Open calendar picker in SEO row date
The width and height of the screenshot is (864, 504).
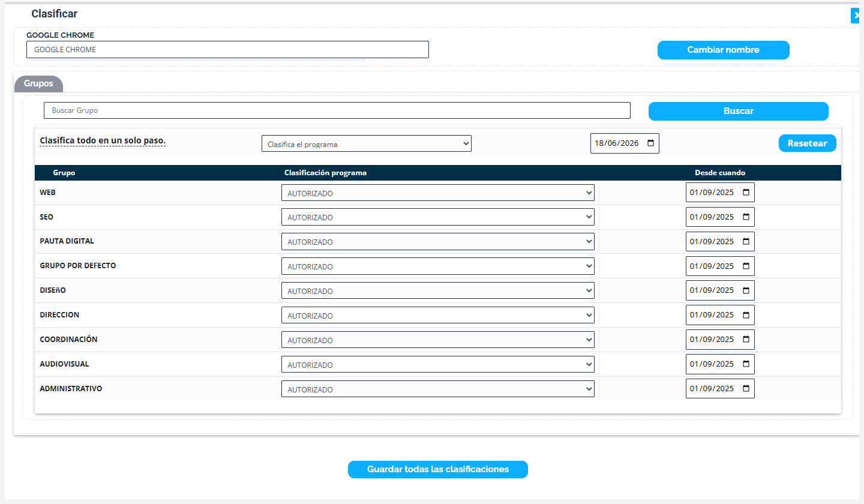pos(746,217)
